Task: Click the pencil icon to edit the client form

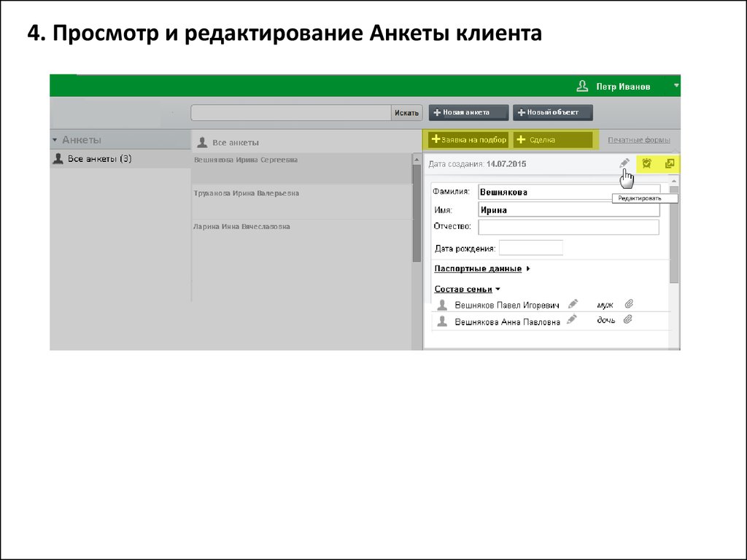Action: tap(624, 164)
